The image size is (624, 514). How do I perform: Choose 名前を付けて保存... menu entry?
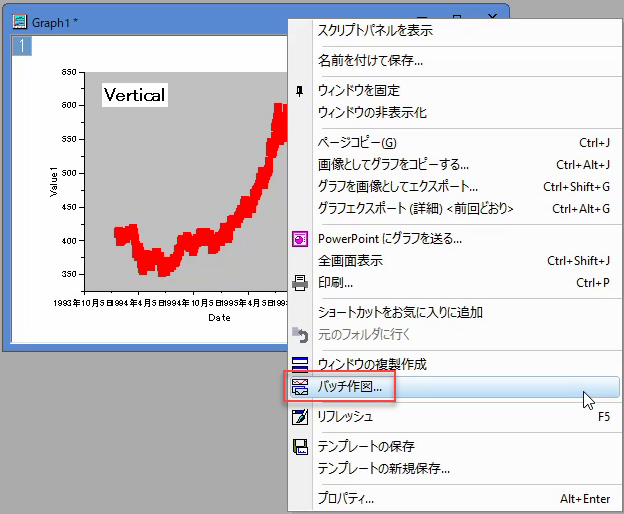tap(454, 60)
